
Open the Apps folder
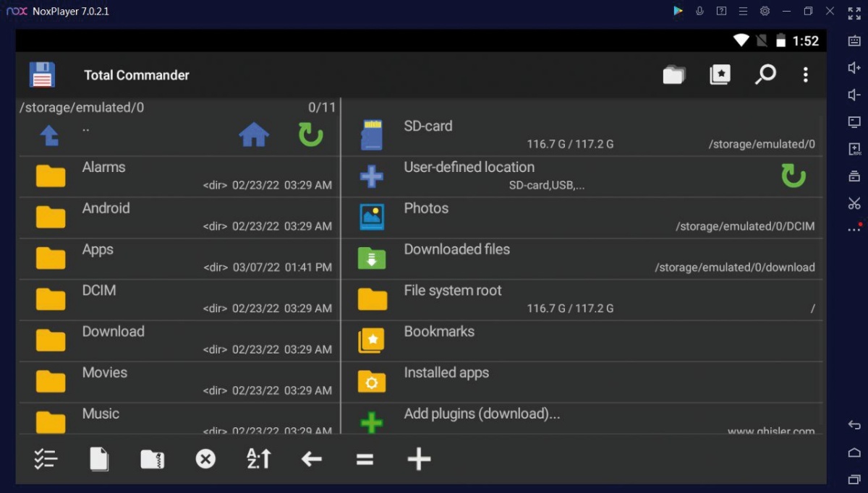(179, 259)
